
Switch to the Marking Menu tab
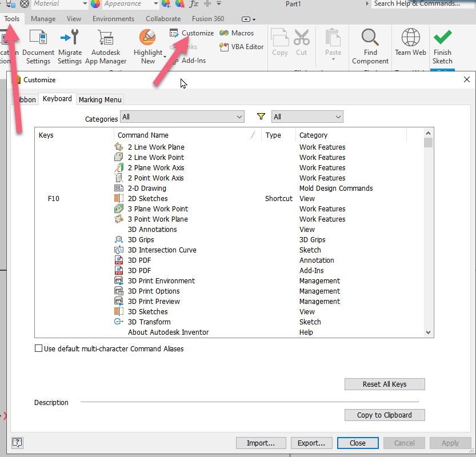pyautogui.click(x=100, y=99)
